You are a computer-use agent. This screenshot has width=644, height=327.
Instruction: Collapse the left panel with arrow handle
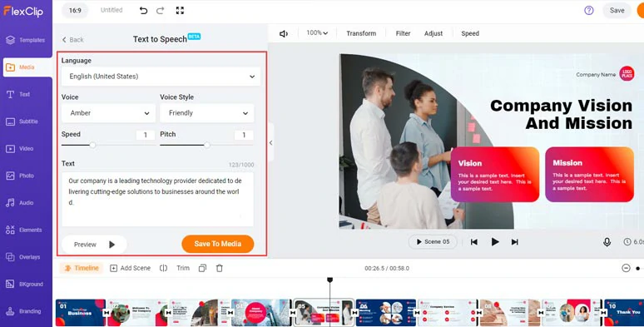[x=270, y=142]
